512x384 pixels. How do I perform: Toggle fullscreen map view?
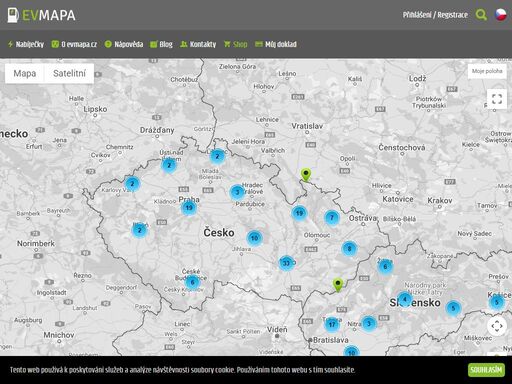click(497, 99)
